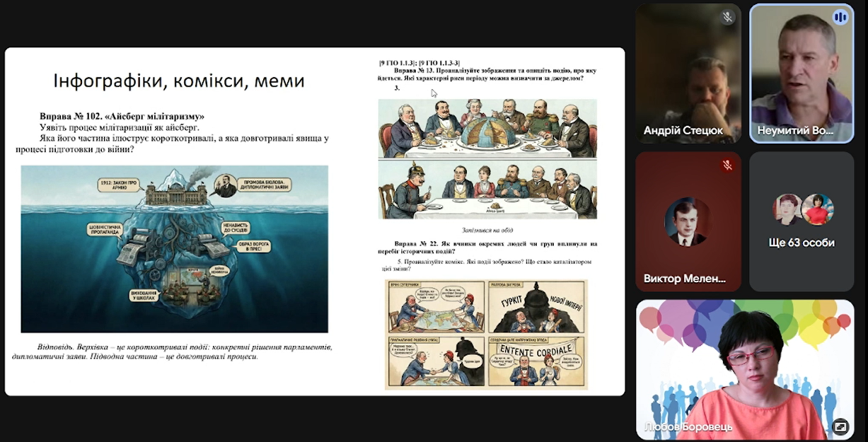Select Андрій Стецюк's video tile

688,74
